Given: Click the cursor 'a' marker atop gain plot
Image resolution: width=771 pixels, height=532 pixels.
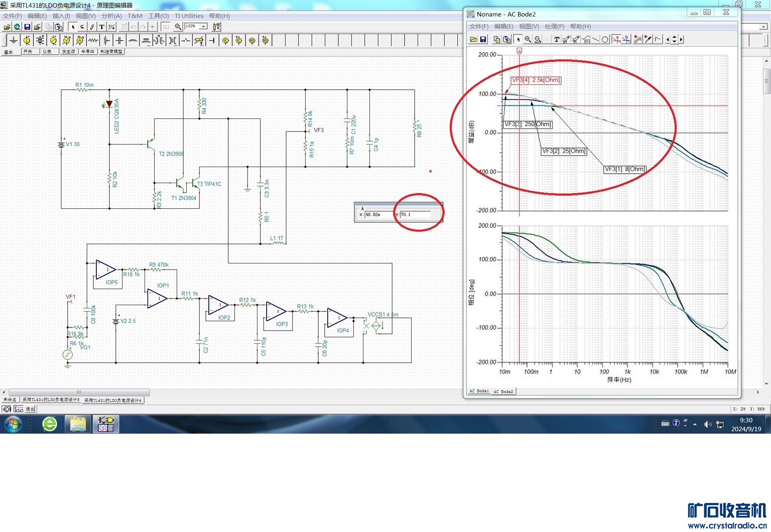Looking at the screenshot, I should pos(519,51).
